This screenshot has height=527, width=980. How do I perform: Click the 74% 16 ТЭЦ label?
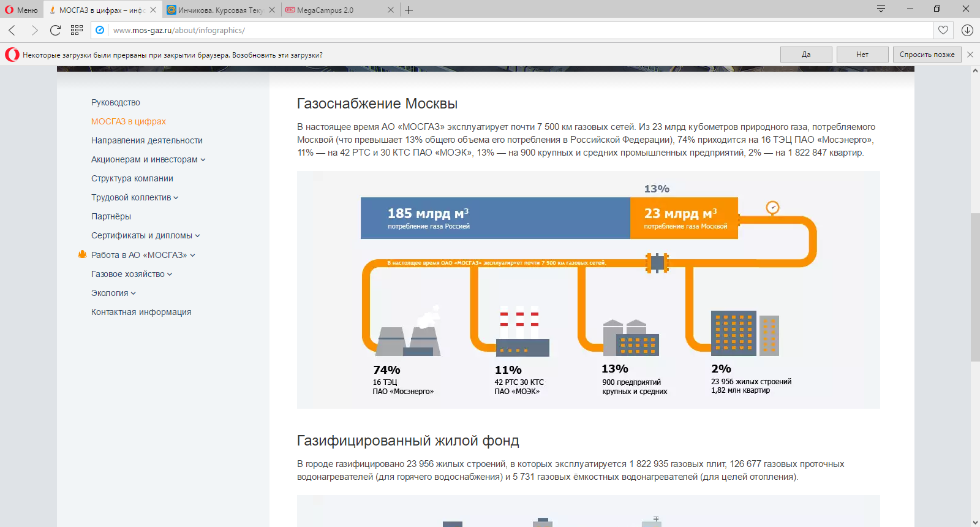point(403,380)
